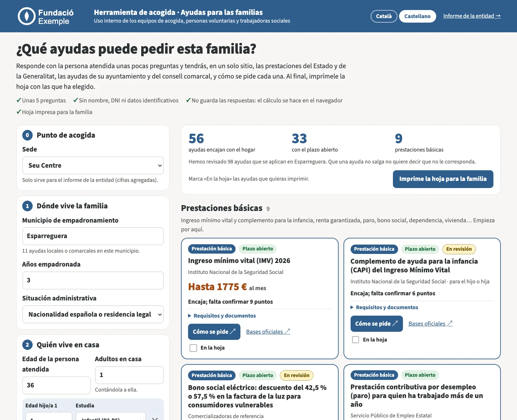Click the Edad de la persona atendida field
Image resolution: width=517 pixels, height=420 pixels.
coord(56,385)
